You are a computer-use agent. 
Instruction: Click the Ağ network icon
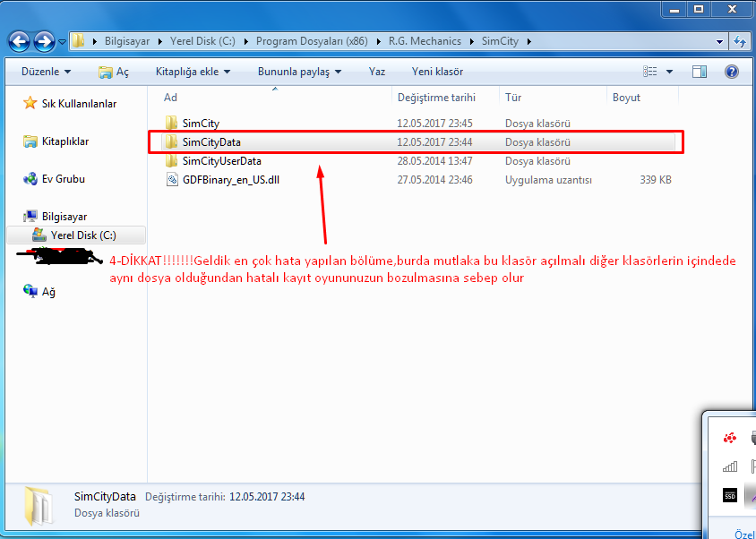pyautogui.click(x=30, y=291)
